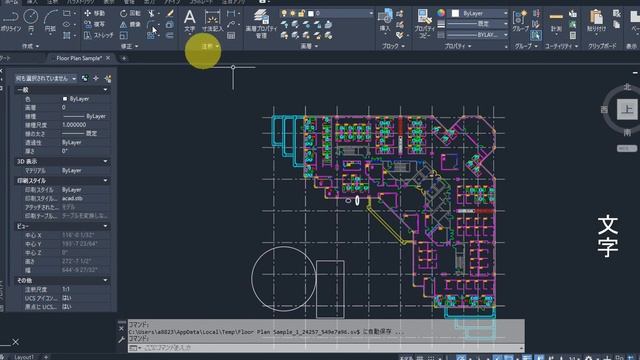Screen dimensions: 640x360
Task: Close the Floor Plan Sample tab
Action: 108,58
